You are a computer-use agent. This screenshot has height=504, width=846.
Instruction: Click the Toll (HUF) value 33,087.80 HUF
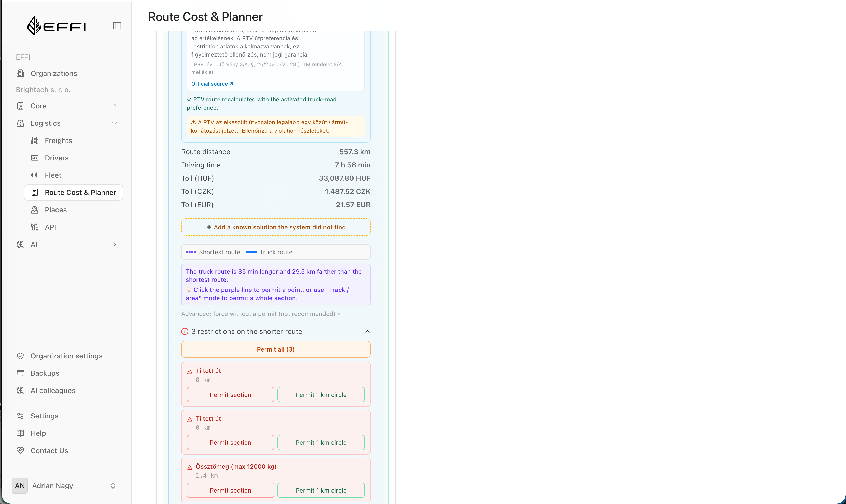(345, 178)
